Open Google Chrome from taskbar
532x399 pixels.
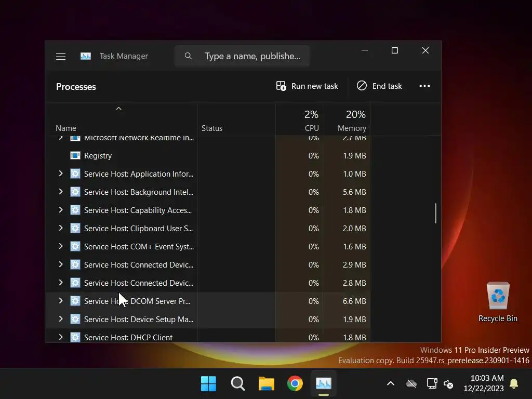[x=295, y=384]
